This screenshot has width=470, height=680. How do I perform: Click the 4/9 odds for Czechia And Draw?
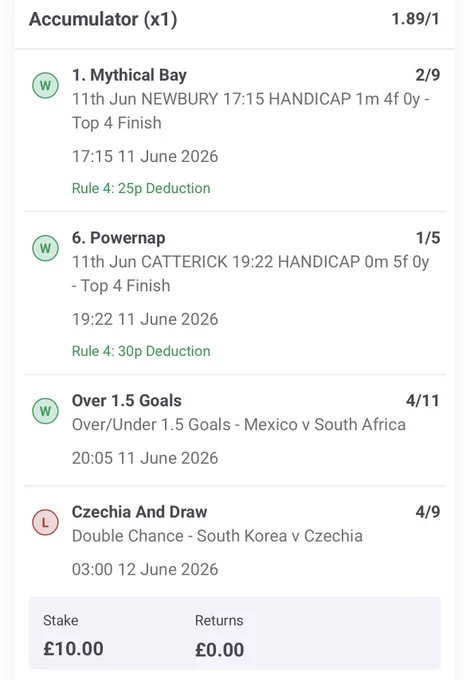click(428, 512)
